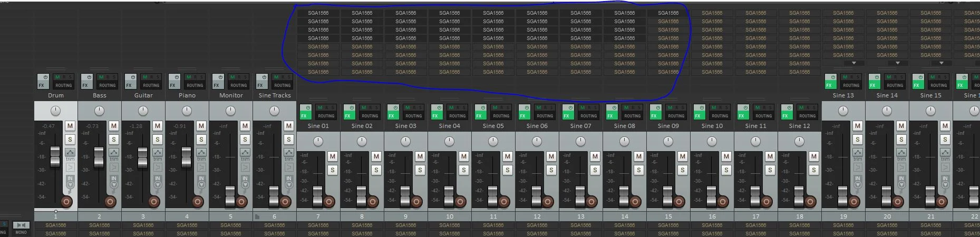
Task: Mute the Drum track
Action: coord(70,126)
